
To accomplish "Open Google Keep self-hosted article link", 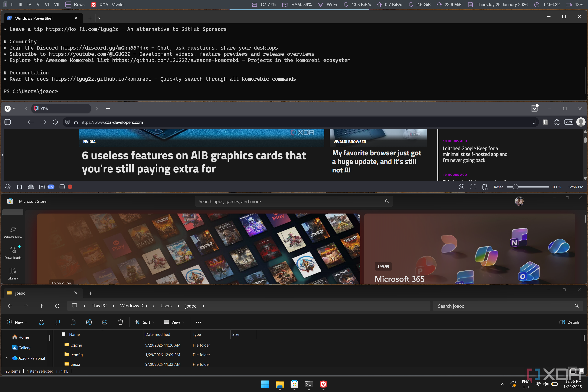I will [x=475, y=154].
